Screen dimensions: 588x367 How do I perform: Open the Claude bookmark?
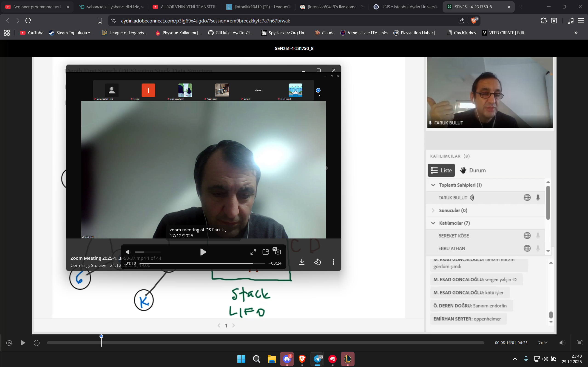coord(324,33)
